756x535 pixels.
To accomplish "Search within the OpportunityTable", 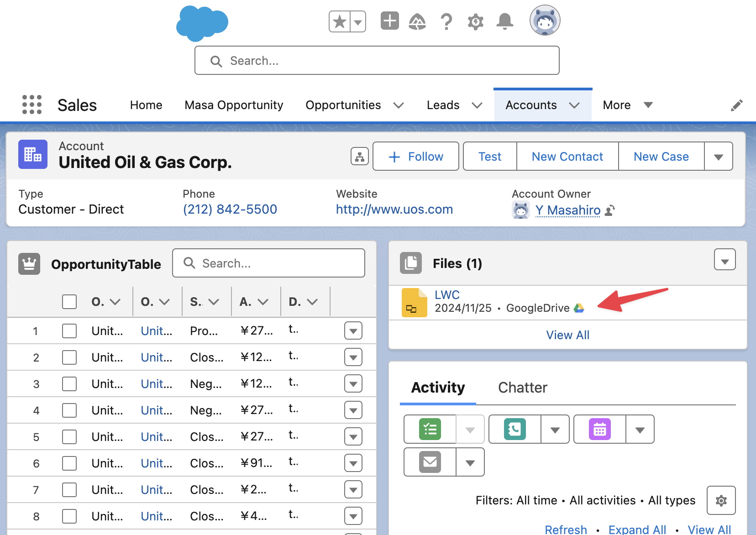I will click(x=268, y=263).
